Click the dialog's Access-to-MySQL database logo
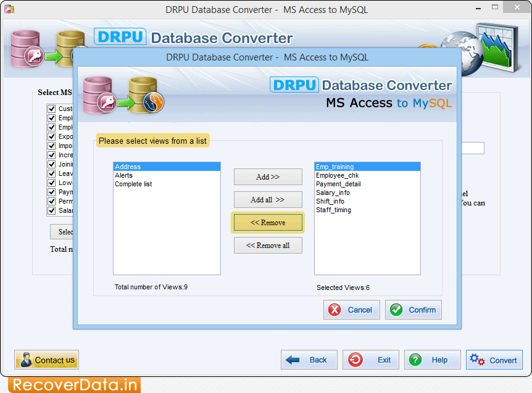Viewport: 532px width, 393px height. [x=124, y=95]
